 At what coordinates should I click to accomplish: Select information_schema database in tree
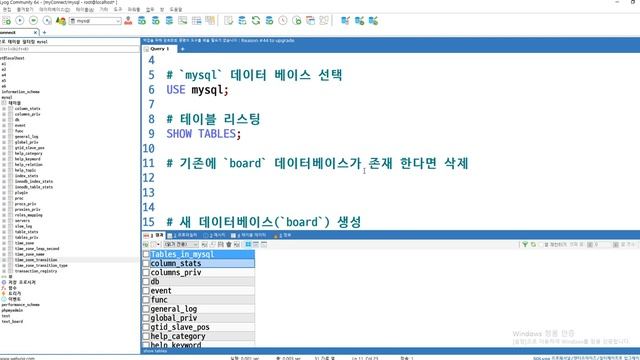20,92
